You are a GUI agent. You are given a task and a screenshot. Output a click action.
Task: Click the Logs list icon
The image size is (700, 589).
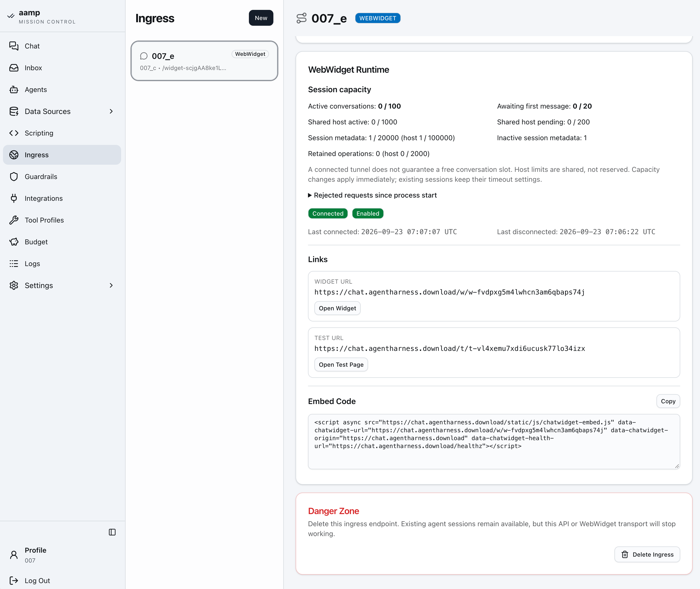pos(14,263)
